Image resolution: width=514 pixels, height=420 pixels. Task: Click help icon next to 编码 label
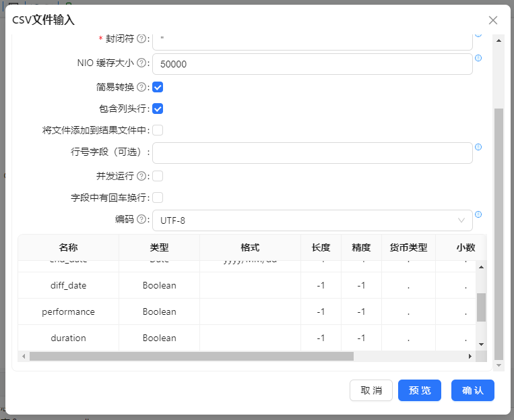click(141, 219)
